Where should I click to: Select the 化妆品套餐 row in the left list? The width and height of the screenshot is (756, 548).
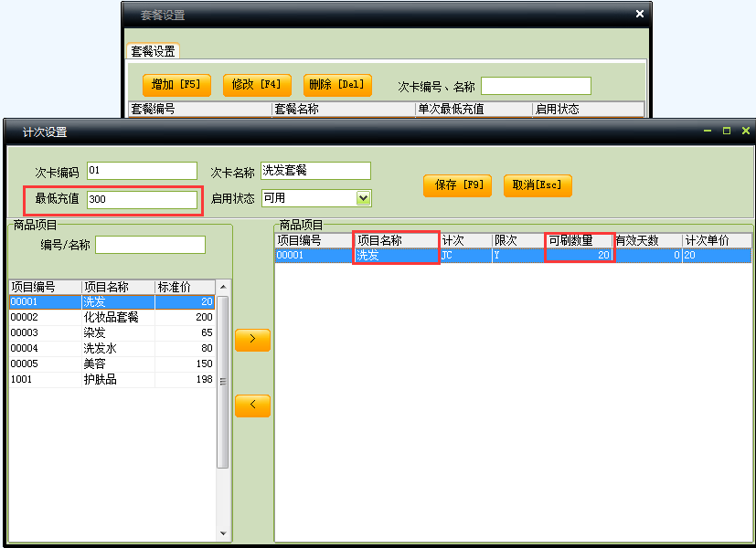click(x=112, y=317)
